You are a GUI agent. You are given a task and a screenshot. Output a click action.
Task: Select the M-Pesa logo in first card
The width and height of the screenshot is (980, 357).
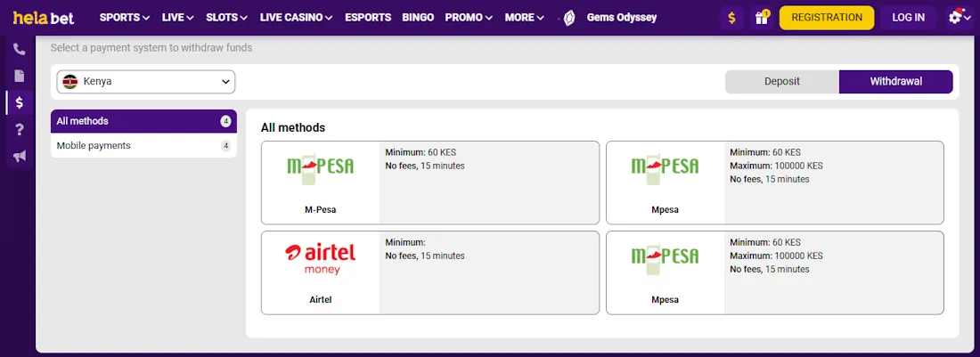320,168
